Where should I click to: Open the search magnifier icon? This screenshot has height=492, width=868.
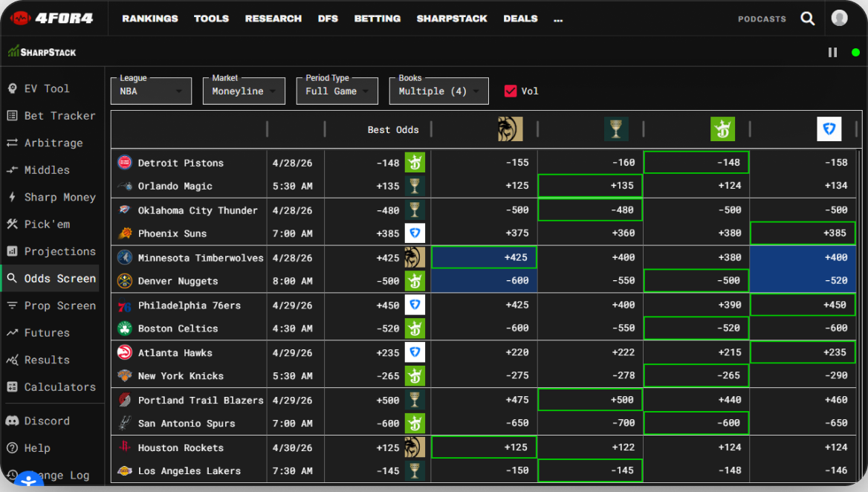click(x=808, y=19)
